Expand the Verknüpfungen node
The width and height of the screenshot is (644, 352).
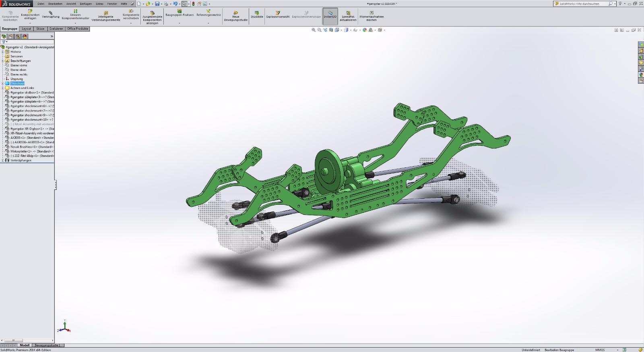(2, 160)
